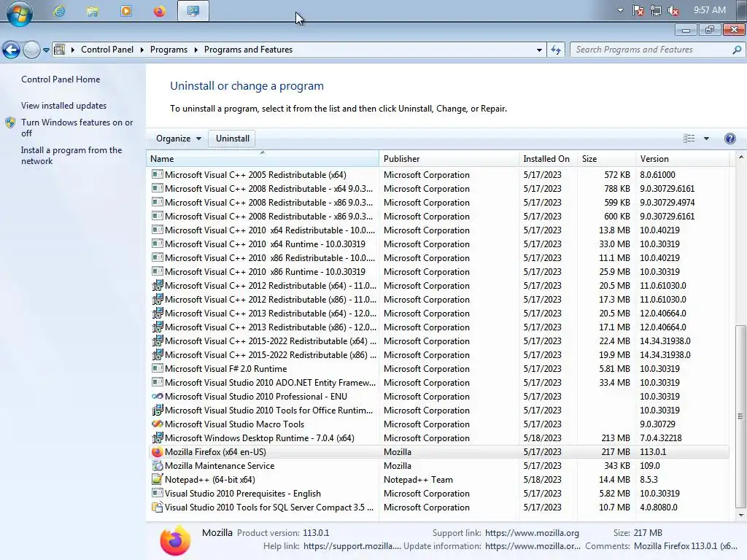
Task: Click scrollbar up arrow of program list
Action: click(741, 157)
